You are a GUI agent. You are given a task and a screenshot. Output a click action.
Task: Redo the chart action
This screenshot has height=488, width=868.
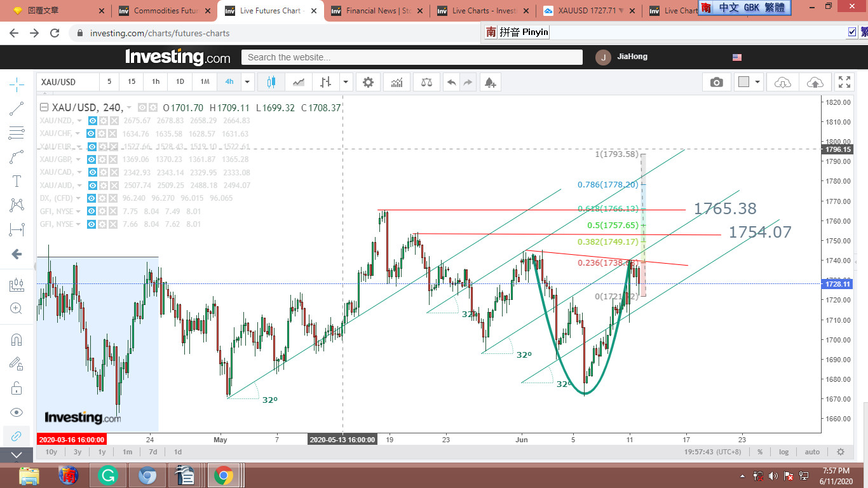click(468, 82)
